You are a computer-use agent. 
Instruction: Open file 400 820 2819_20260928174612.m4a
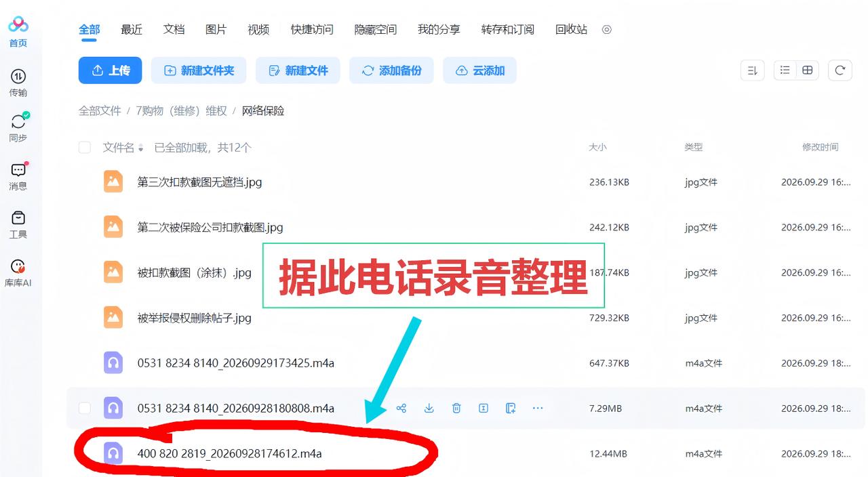[229, 453]
